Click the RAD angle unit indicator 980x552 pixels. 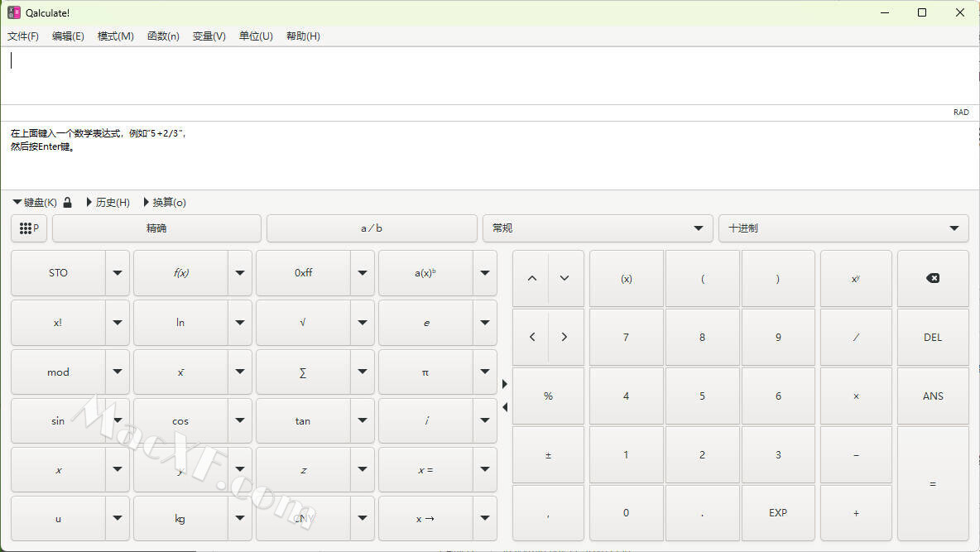(x=961, y=113)
